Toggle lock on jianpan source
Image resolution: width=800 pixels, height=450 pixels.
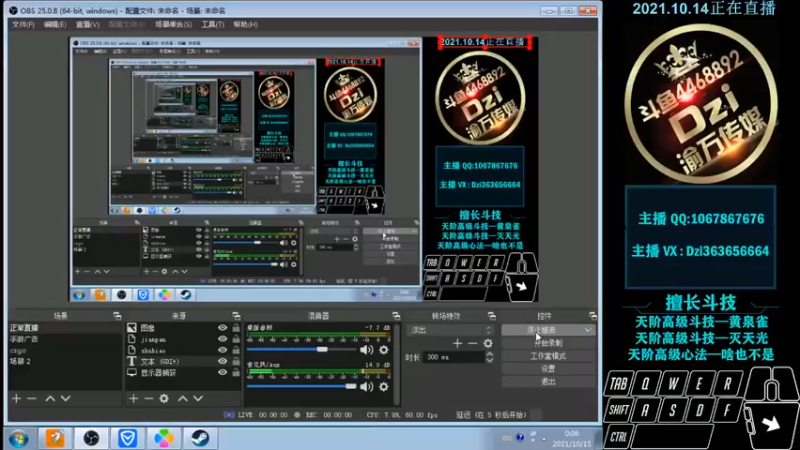click(x=236, y=339)
